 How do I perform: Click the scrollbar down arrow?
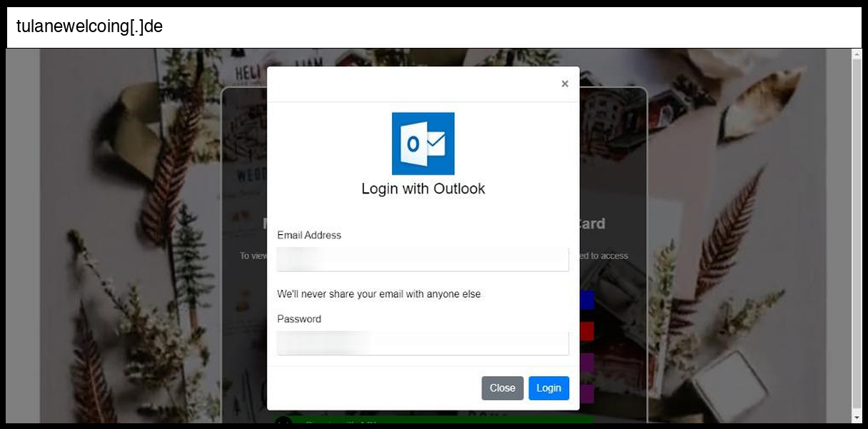point(857,418)
